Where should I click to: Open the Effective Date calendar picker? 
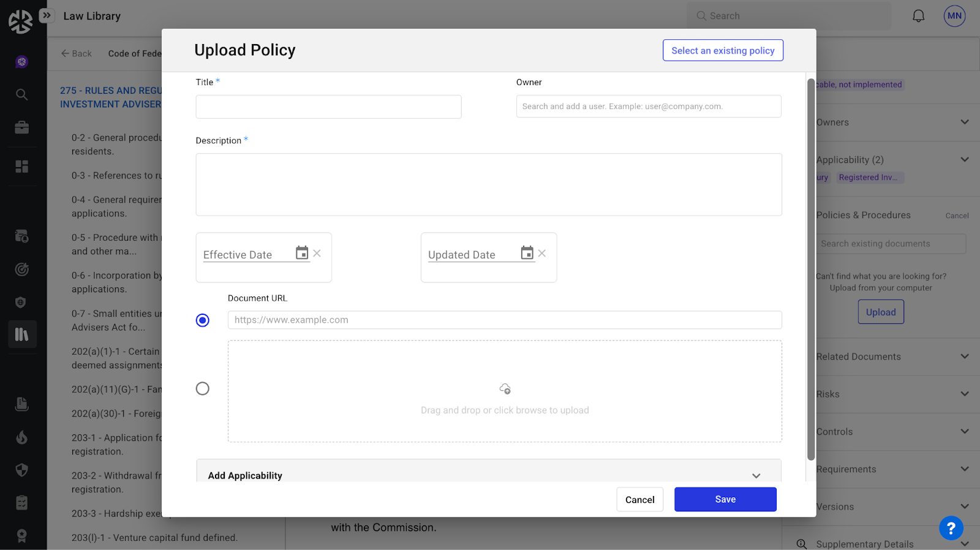(302, 253)
